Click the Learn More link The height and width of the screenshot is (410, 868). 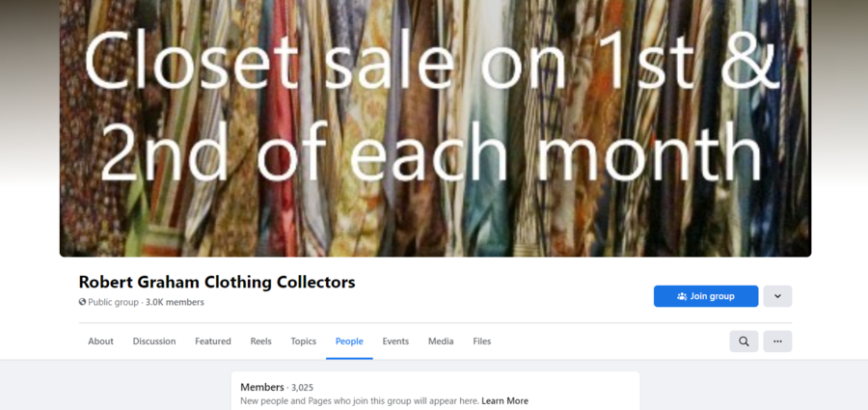coord(504,400)
